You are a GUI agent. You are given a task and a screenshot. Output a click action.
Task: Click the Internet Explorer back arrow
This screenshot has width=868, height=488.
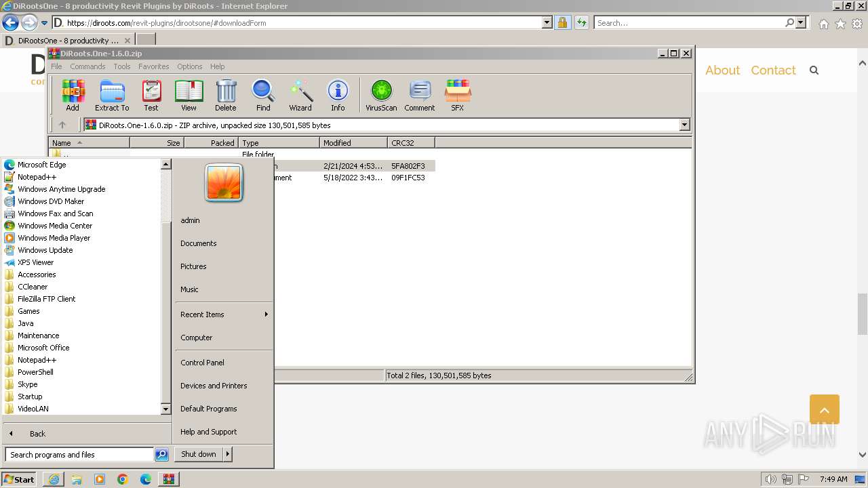click(10, 23)
